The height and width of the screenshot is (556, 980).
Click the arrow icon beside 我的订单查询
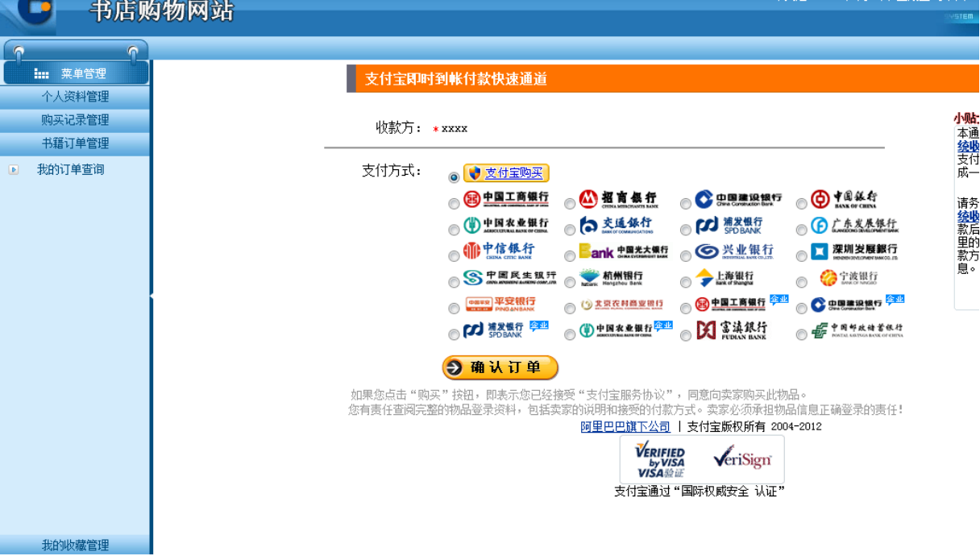pos(13,170)
